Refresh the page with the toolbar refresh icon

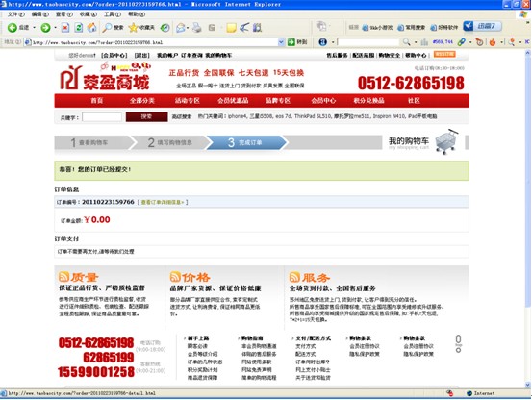pos(78,28)
